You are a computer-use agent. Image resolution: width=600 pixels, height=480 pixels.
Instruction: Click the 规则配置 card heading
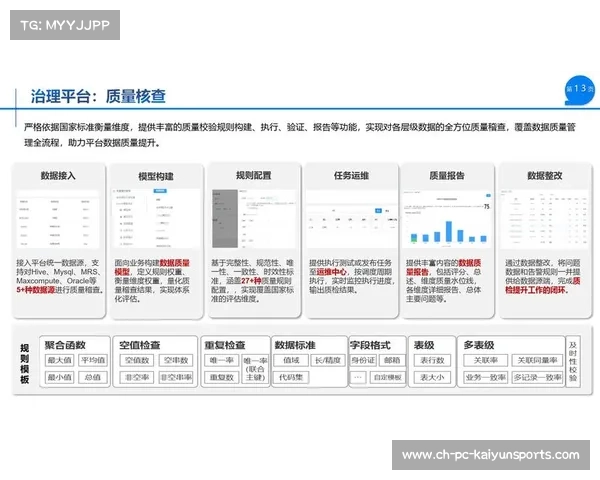[x=254, y=176]
